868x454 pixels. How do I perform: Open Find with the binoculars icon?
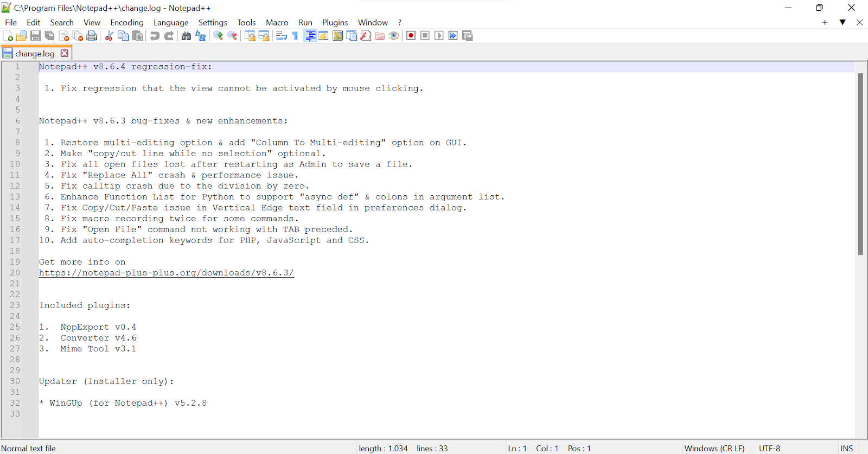click(186, 36)
